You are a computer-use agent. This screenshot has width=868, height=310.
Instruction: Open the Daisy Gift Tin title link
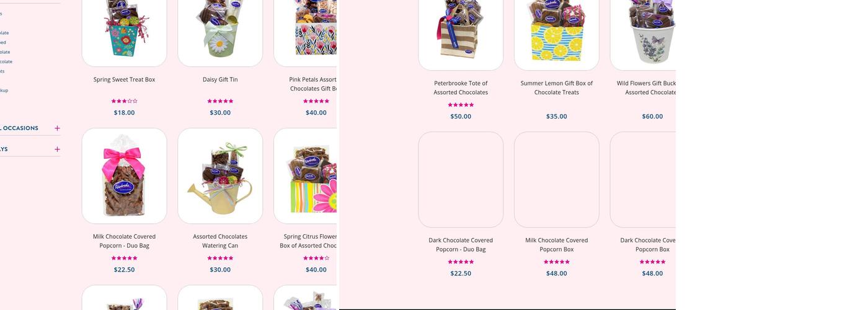[220, 79]
